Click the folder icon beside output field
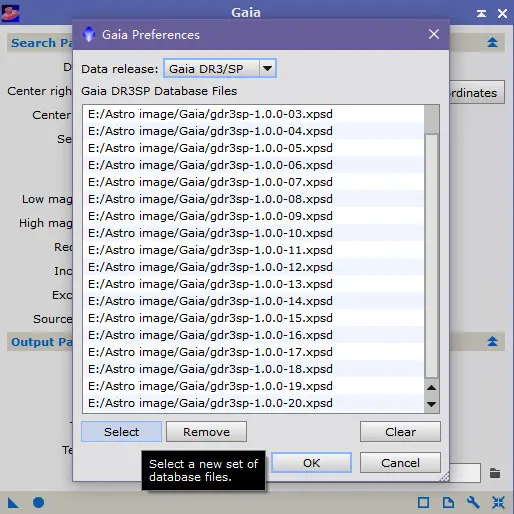514x514 pixels. [x=495, y=473]
